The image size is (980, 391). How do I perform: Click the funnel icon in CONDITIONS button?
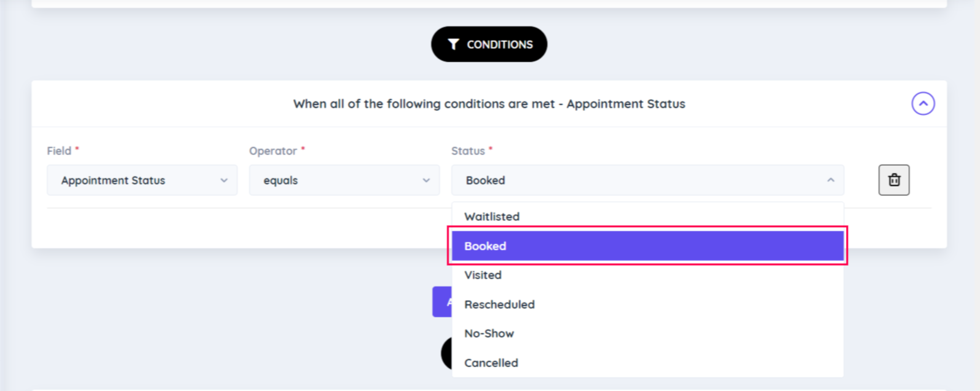click(x=453, y=44)
